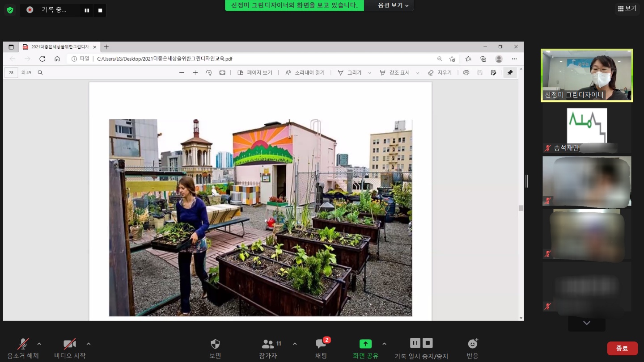Open the chat panel with unread messages

[x=321, y=344]
